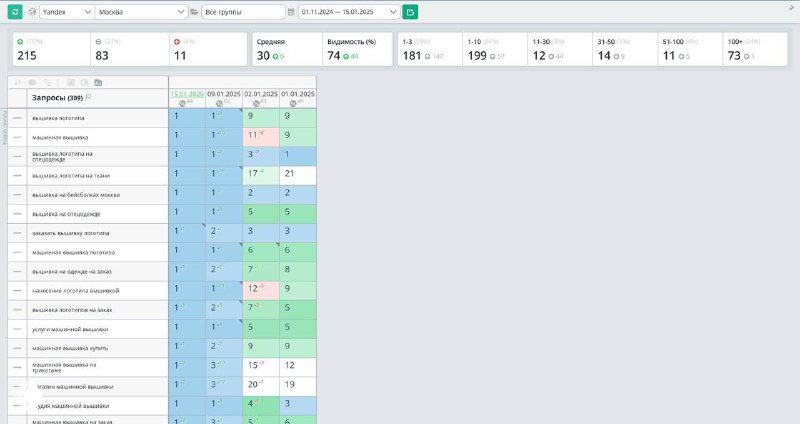Select query вышивка на бейсболках москва
Screen dimensions: 800x424
pyautogui.click(x=76, y=195)
